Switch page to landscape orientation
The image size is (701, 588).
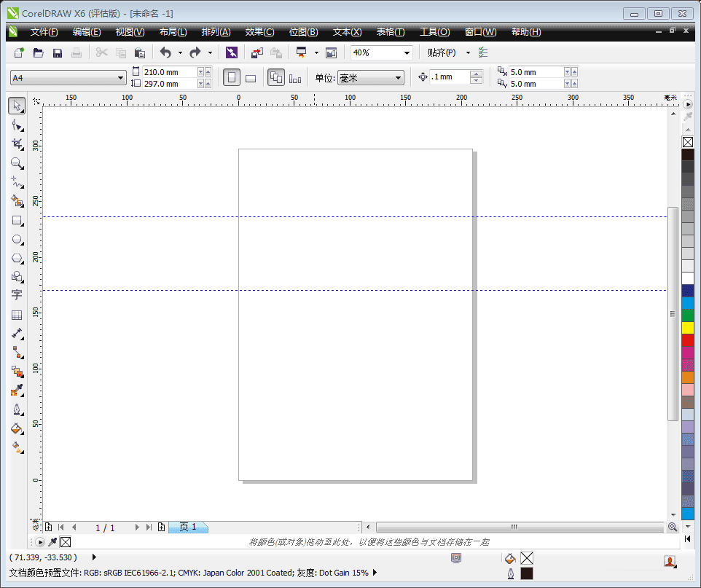tap(251, 78)
